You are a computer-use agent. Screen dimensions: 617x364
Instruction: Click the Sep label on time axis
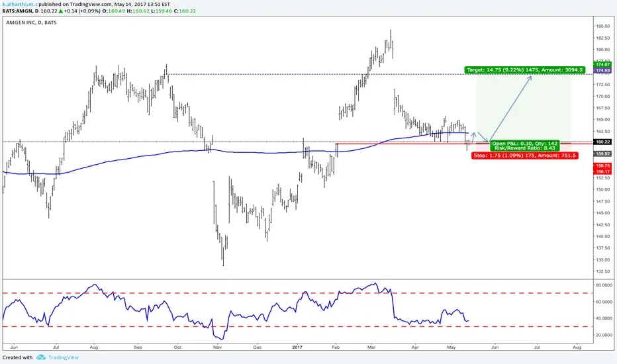(138, 347)
